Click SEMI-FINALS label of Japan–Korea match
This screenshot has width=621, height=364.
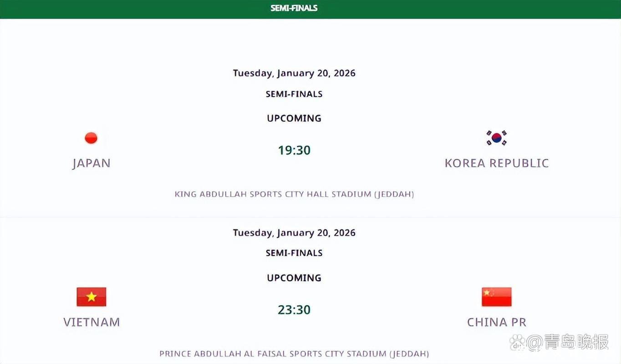click(294, 94)
